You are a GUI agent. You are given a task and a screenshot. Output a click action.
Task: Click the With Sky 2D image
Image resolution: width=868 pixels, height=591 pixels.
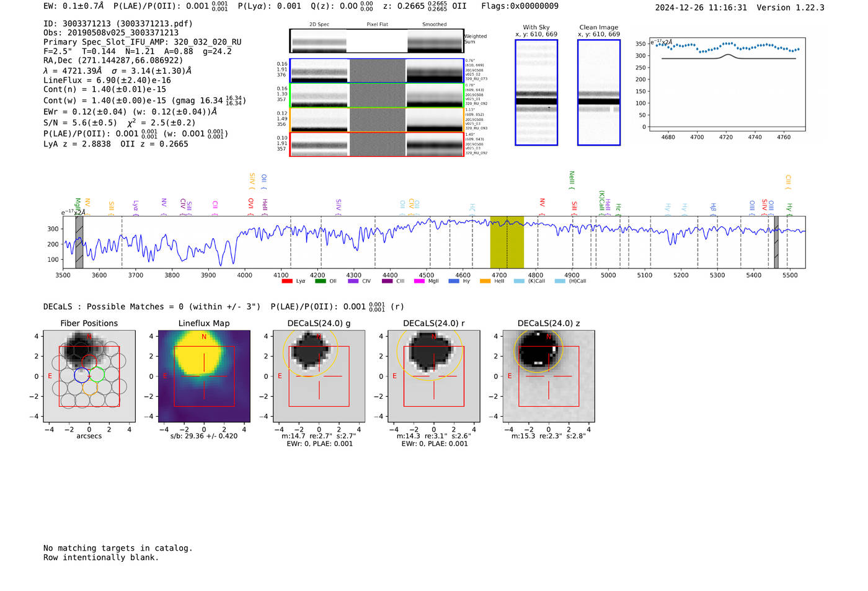tap(536, 93)
